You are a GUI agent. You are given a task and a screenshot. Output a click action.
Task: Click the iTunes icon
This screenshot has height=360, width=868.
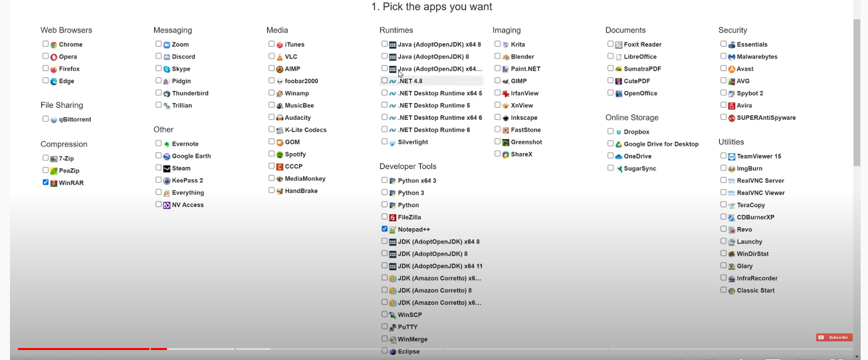point(280,45)
